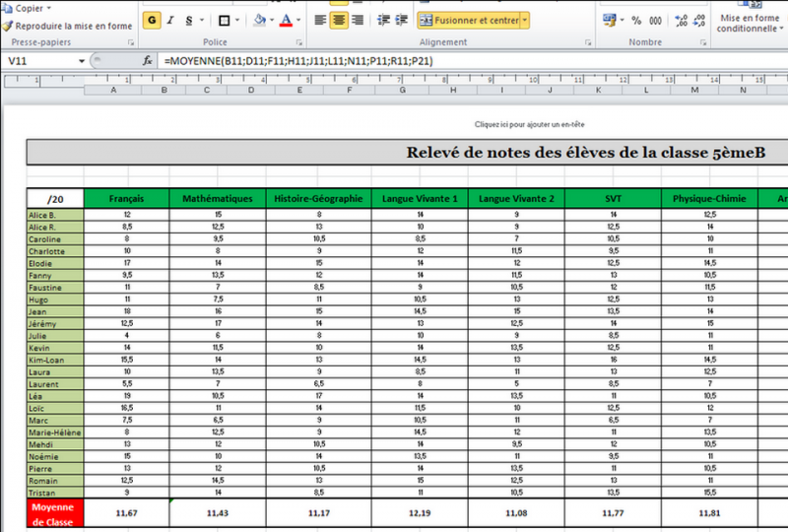Click the header text 'Cliquez ici pour ajouter un en-tête'

(x=529, y=125)
